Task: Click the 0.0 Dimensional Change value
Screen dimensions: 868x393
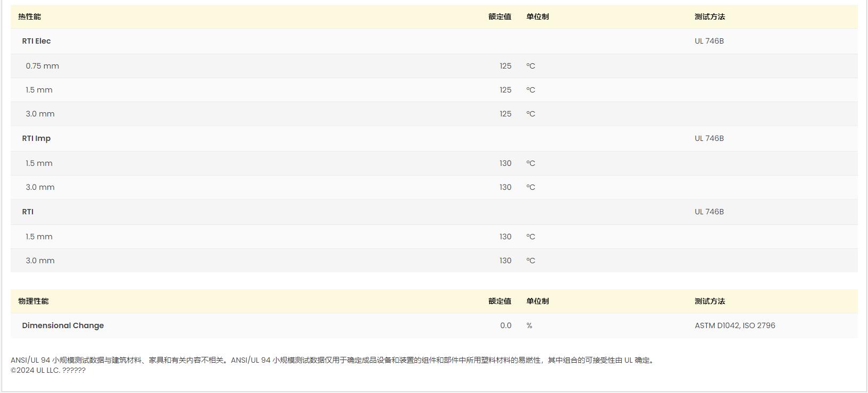Action: [506, 325]
